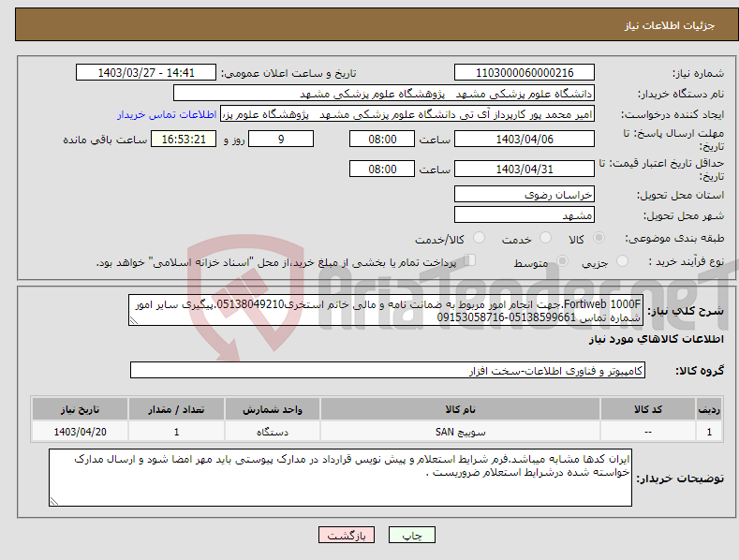This screenshot has height=560, width=739.
Task: Open the اطلاعات تماس خریدار link
Action: tap(167, 114)
